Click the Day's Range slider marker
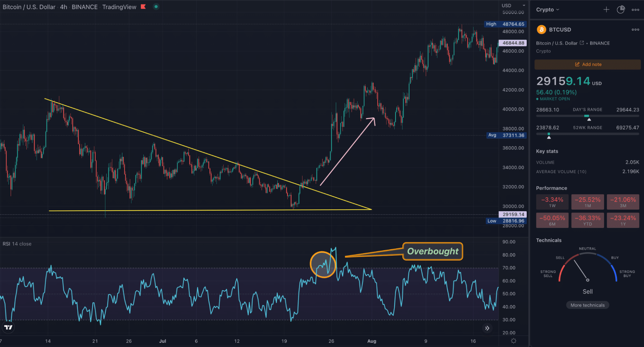The height and width of the screenshot is (347, 644). [589, 119]
